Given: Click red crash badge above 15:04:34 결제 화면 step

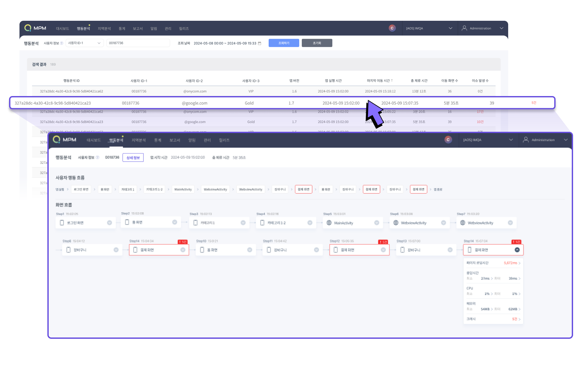Looking at the screenshot, I should (183, 242).
